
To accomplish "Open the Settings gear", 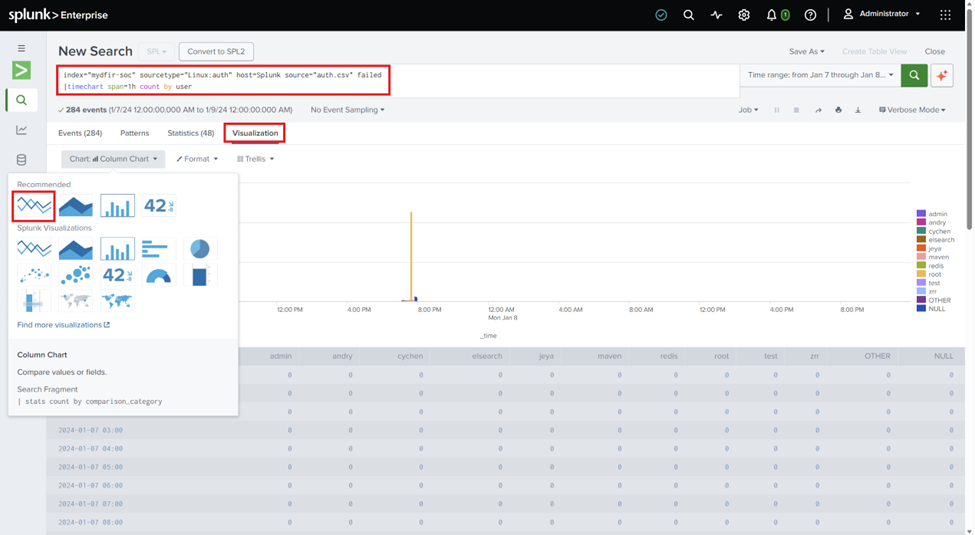I will pyautogui.click(x=744, y=15).
